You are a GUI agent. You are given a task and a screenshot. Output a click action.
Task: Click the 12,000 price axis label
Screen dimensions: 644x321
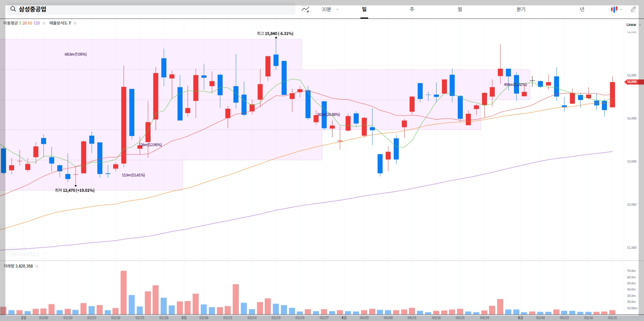pyautogui.click(x=632, y=205)
